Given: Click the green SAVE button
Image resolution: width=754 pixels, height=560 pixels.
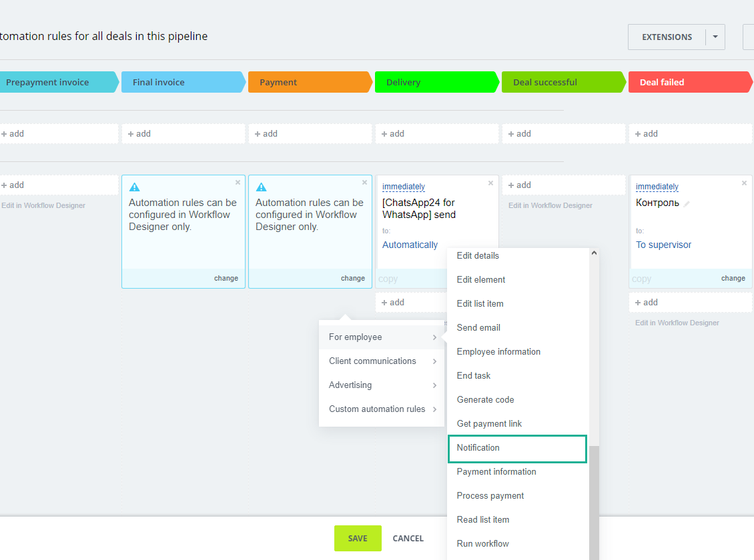Looking at the screenshot, I should (x=358, y=539).
